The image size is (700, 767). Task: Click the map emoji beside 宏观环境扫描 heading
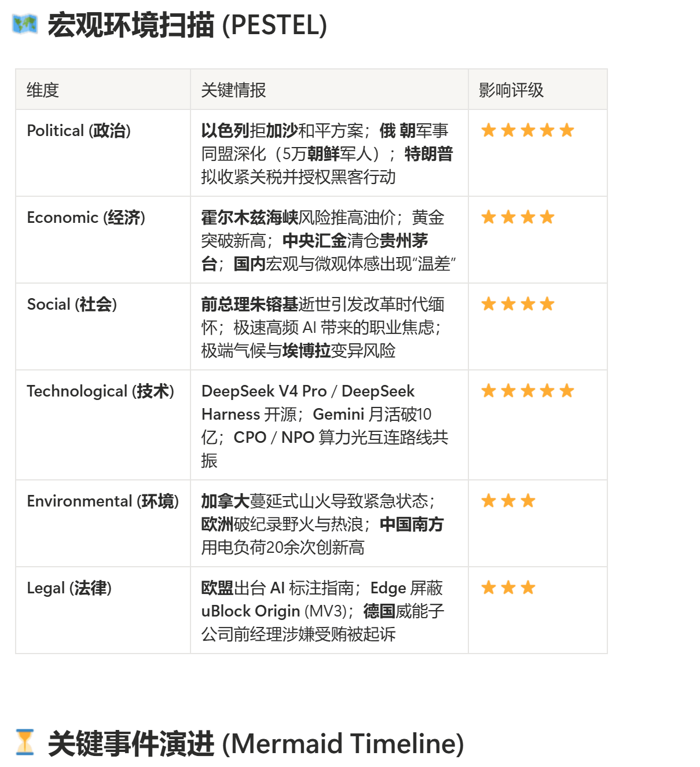click(x=25, y=25)
